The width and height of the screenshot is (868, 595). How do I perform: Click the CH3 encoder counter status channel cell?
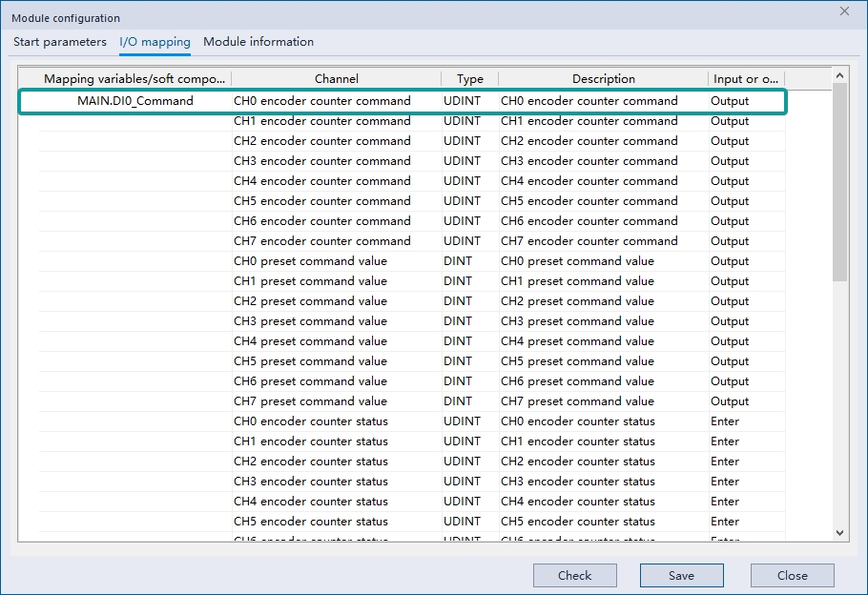337,481
